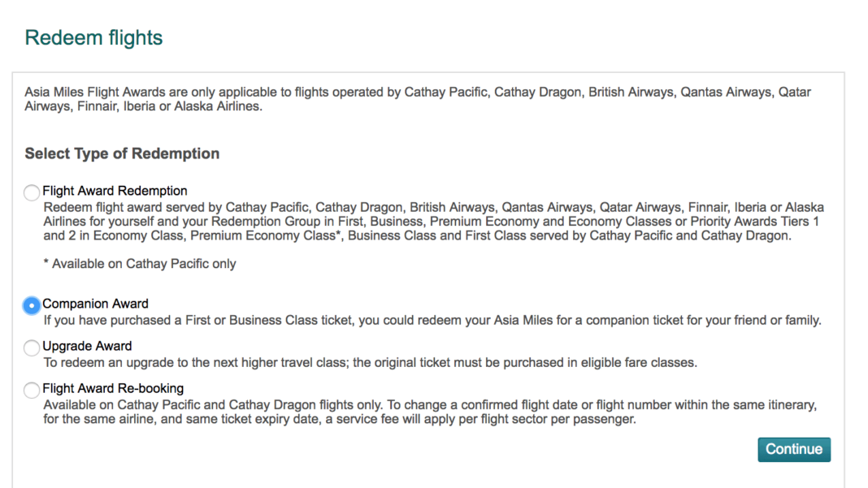
Task: Select the Flight Award Redemption radio button
Action: pyautogui.click(x=32, y=193)
